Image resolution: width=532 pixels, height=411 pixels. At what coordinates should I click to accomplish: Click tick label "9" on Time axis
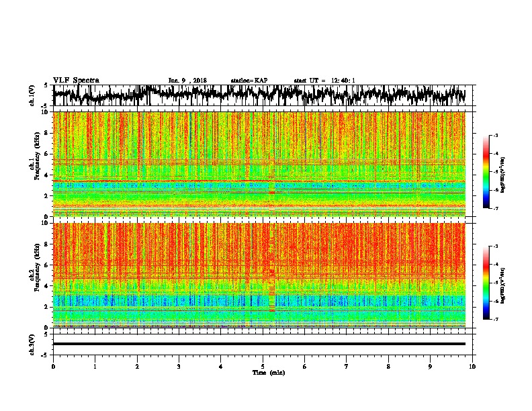(430, 367)
